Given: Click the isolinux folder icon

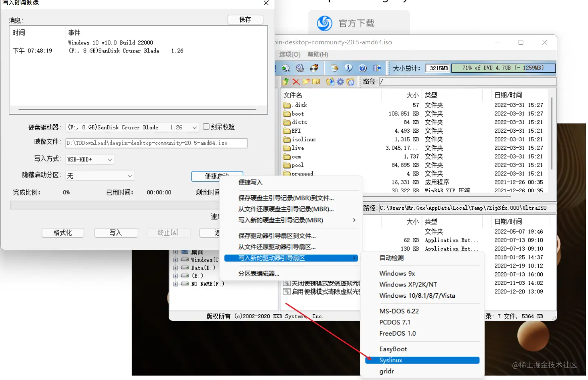Looking at the screenshot, I should click(x=287, y=139).
